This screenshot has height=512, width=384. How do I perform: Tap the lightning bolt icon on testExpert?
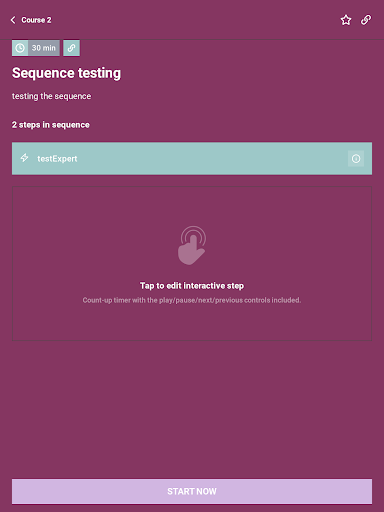point(24,158)
